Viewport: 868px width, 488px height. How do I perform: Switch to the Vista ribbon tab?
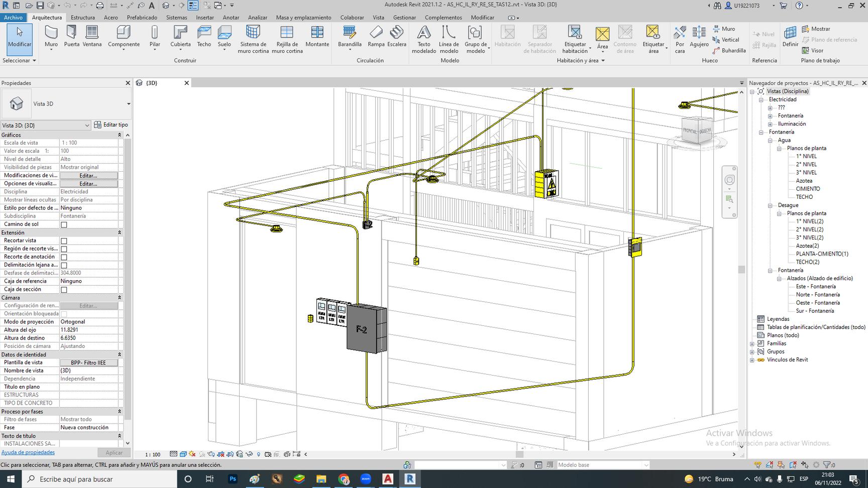[x=378, y=17]
